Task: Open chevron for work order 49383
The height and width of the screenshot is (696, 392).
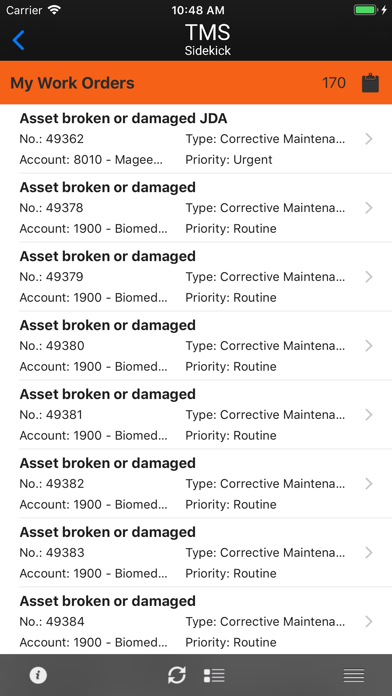Action: pos(368,553)
